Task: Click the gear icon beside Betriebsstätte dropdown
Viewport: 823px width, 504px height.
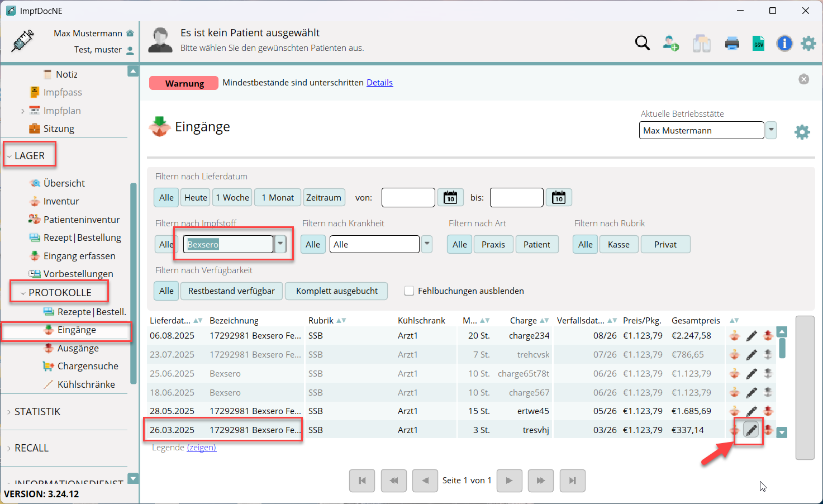Action: 802,132
